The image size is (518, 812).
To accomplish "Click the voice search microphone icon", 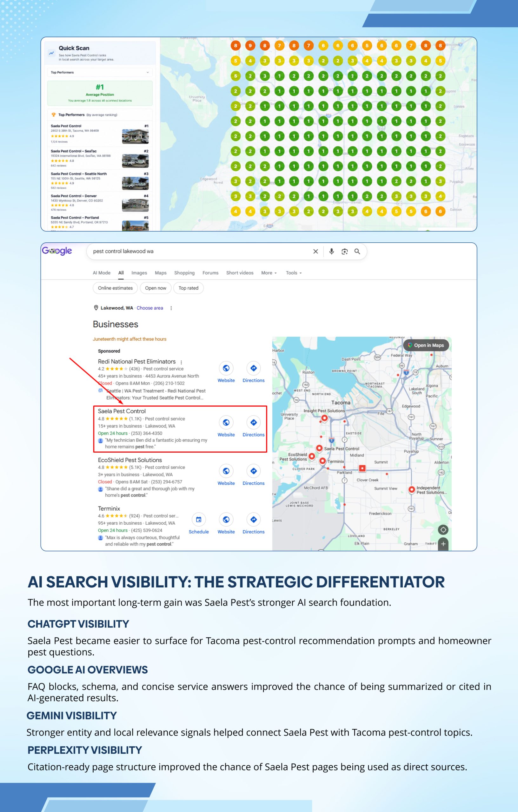I will point(331,251).
